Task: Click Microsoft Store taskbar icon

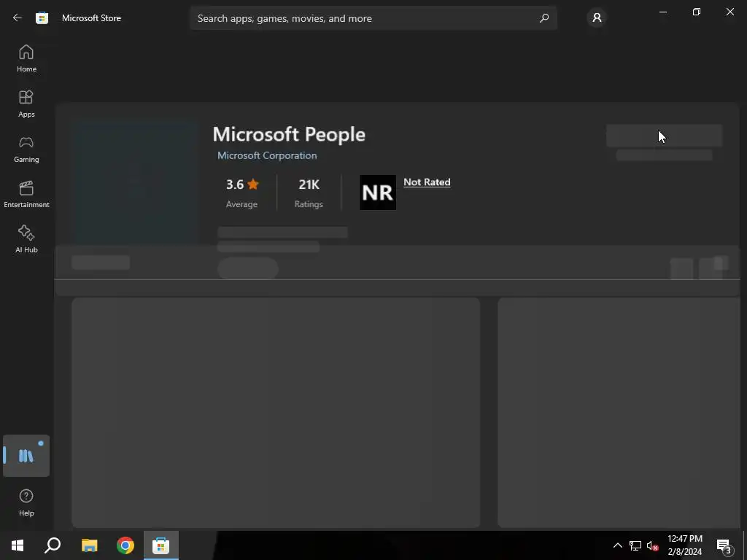Action: [161, 545]
